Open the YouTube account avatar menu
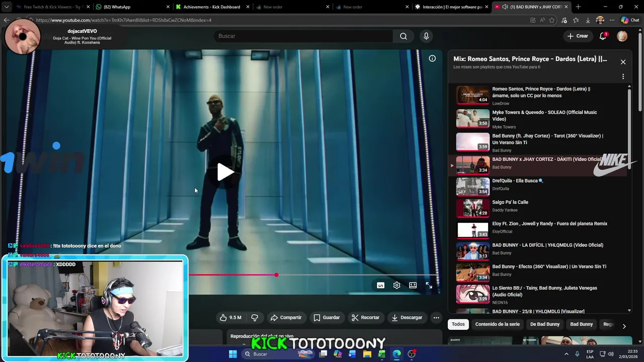Image resolution: width=644 pixels, height=362 pixels. pos(622,36)
